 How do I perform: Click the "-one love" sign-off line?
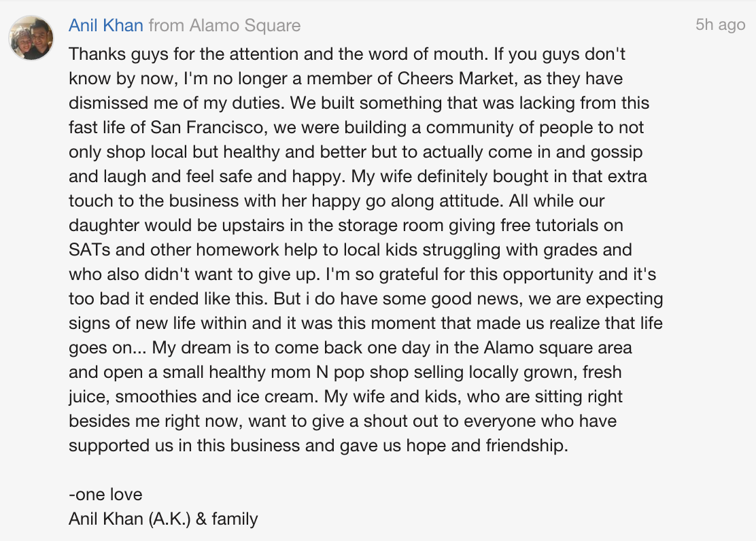point(105,494)
